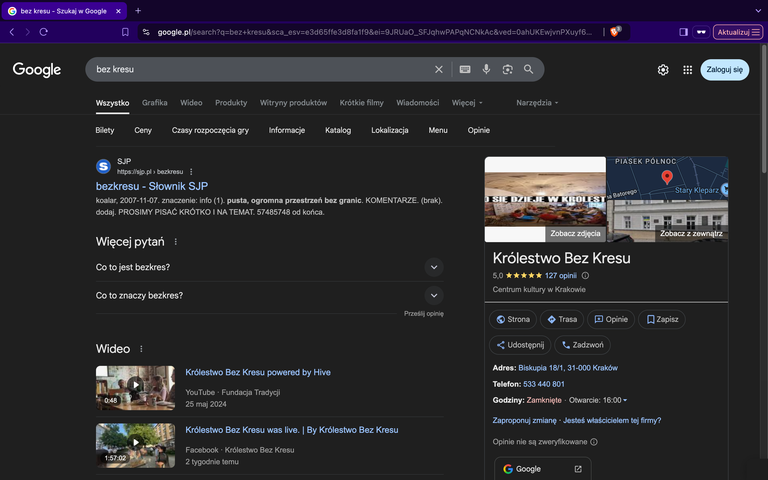Click the Zadzwoń call button
This screenshot has height=480, width=768.
pyautogui.click(x=582, y=345)
